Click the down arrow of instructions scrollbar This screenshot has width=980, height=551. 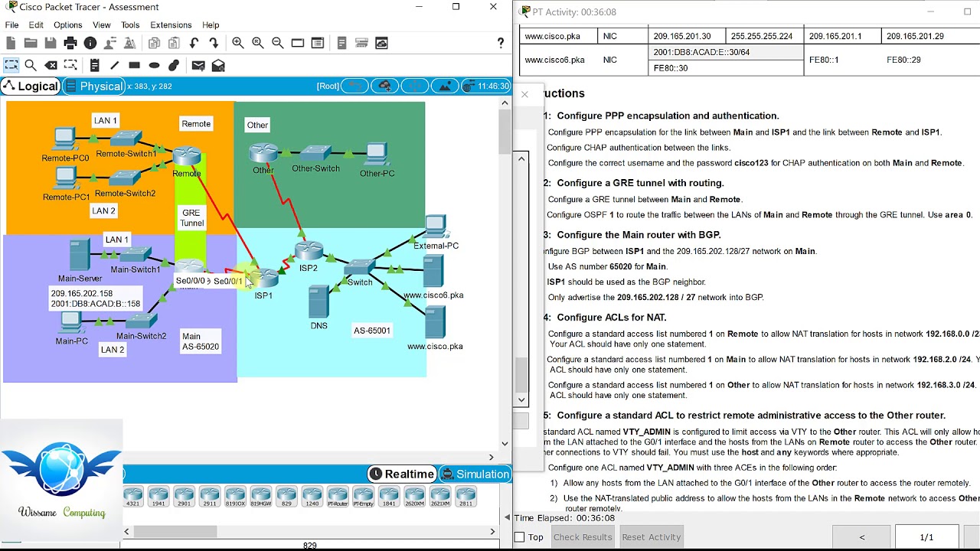click(522, 399)
